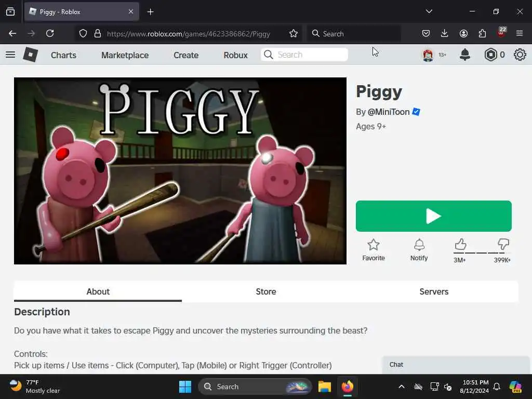Open OneDrive cloud tray icon
532x399 pixels.
[418, 387]
